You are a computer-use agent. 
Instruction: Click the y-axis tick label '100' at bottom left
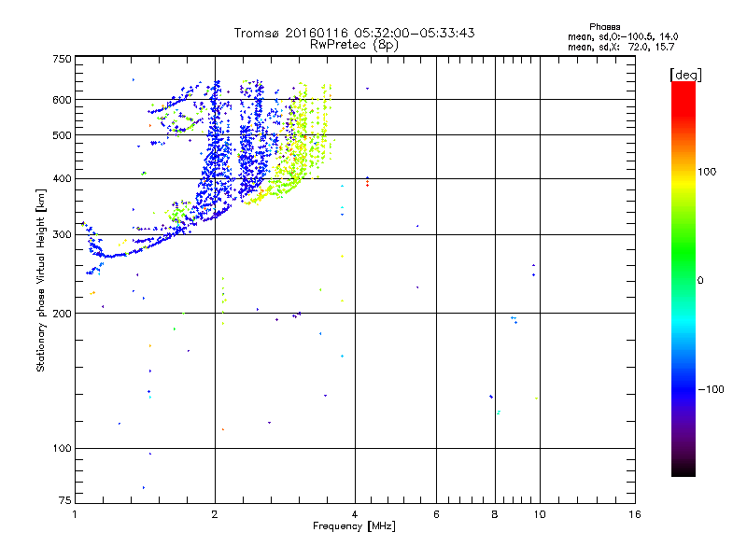pyautogui.click(x=62, y=449)
